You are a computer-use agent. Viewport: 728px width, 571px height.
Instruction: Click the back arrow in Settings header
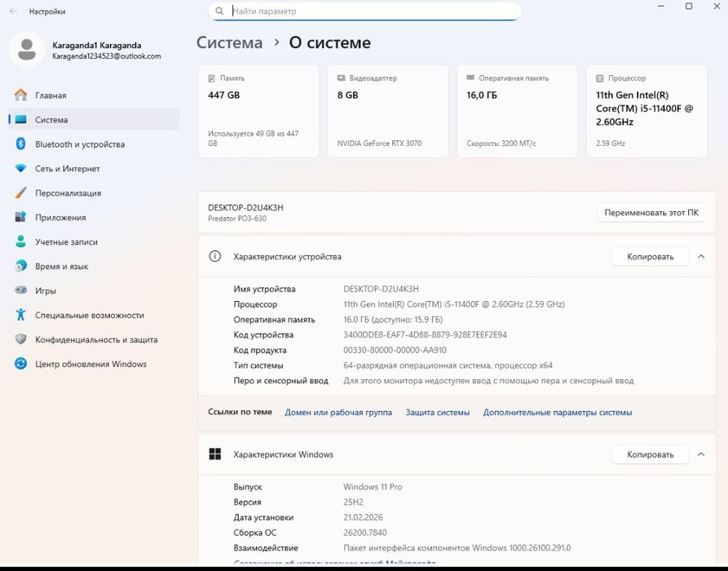point(13,11)
